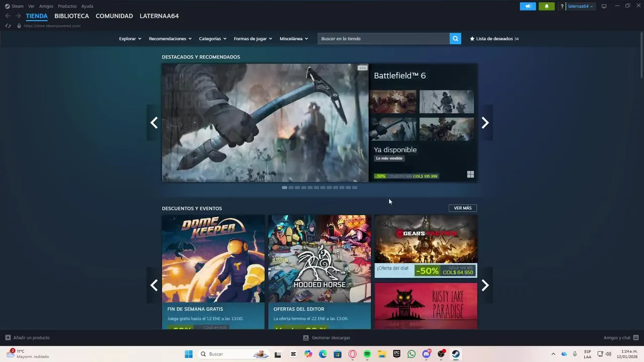The image size is (644, 362).
Task: View bottom-right Battlefield 6 screenshot thumbnail
Action: coord(447,129)
